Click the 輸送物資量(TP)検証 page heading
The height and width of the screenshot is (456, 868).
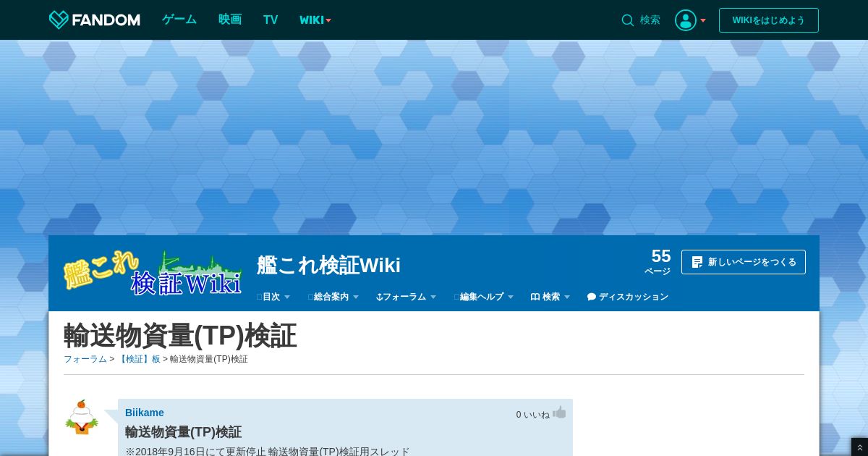click(x=180, y=336)
